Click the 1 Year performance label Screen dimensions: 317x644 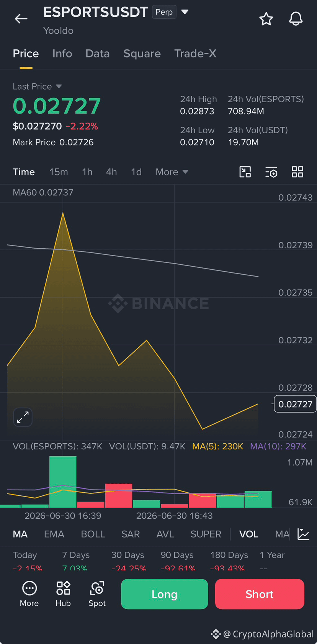click(x=272, y=555)
